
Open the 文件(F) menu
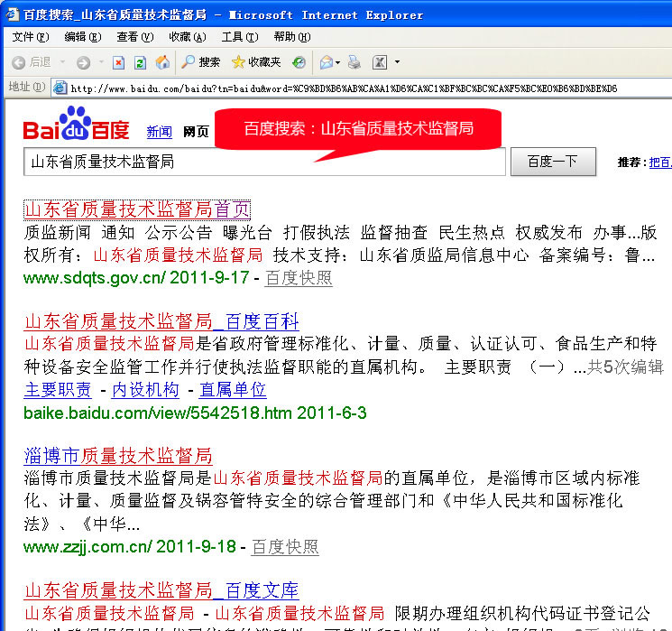click(x=30, y=37)
